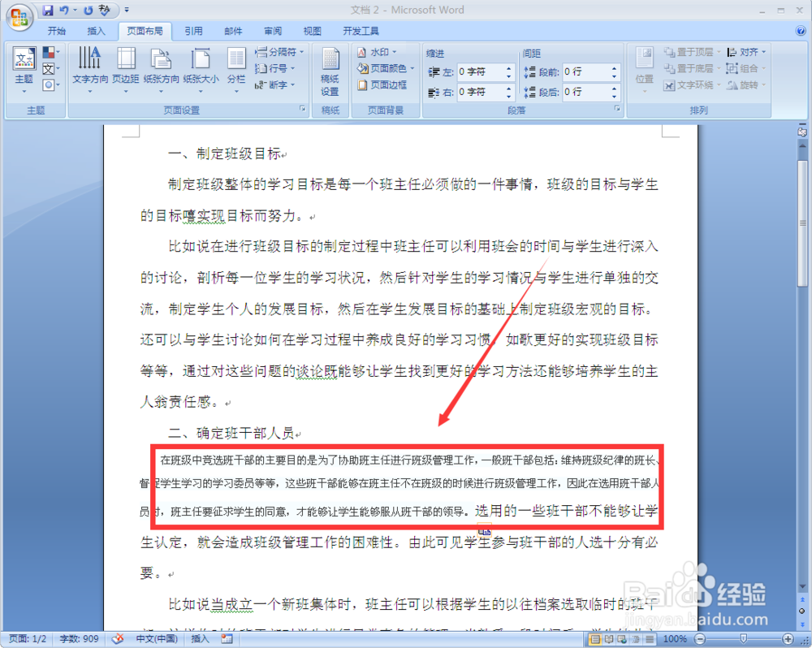Open theme colors dropdown

(50, 52)
